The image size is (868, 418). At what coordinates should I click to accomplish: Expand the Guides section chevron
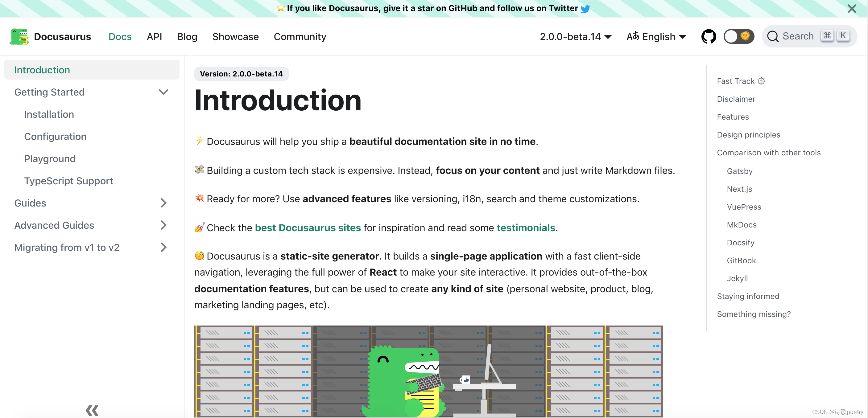click(163, 203)
